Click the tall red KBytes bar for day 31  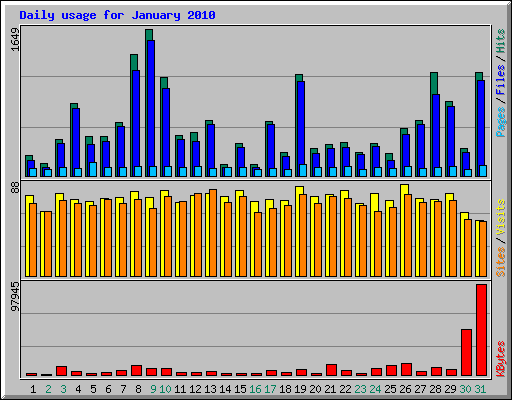(x=481, y=330)
